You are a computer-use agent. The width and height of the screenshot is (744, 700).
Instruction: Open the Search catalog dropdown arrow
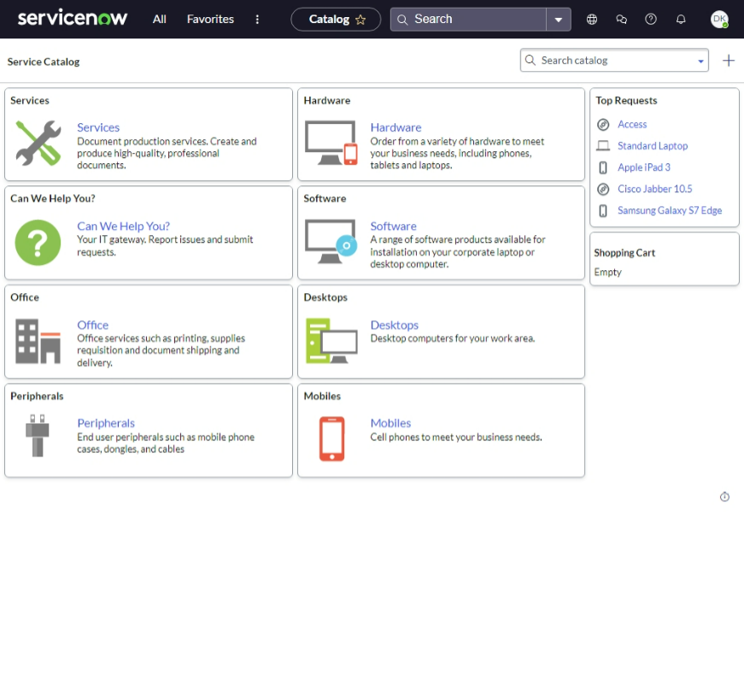pyautogui.click(x=701, y=60)
